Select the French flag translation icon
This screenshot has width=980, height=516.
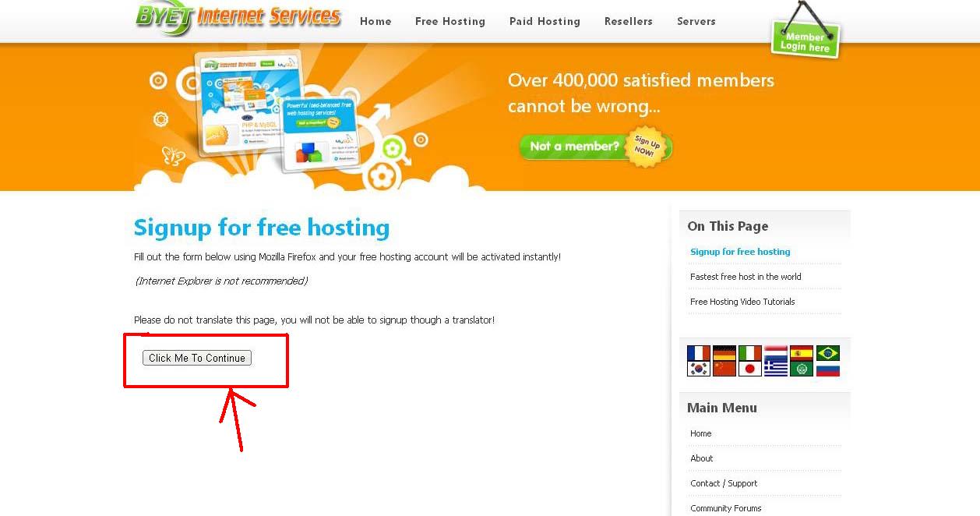pyautogui.click(x=699, y=353)
